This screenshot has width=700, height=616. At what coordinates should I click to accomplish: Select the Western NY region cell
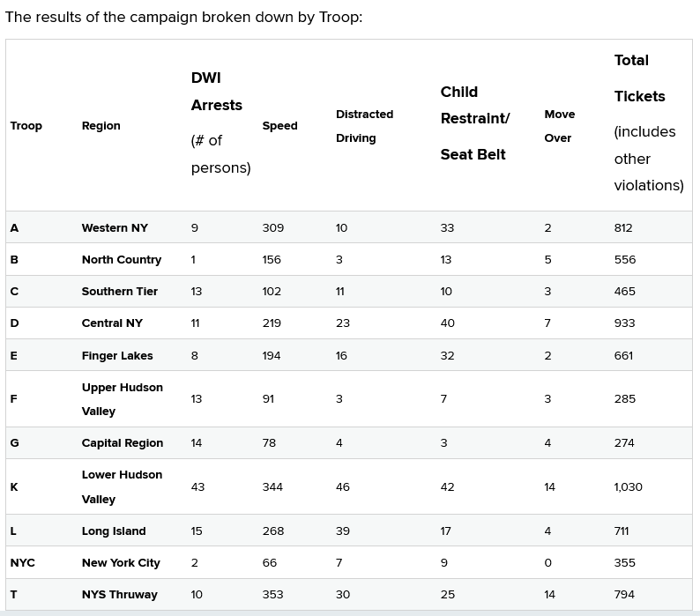[115, 227]
